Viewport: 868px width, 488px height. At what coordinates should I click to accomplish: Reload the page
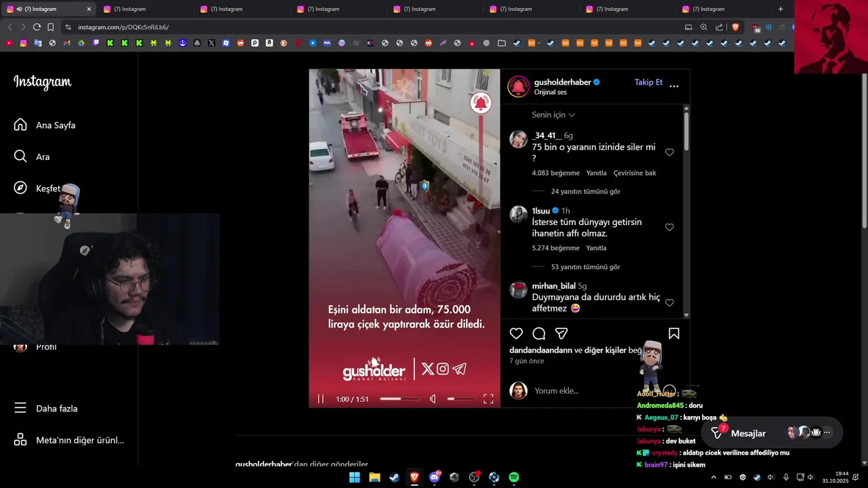coord(37,27)
